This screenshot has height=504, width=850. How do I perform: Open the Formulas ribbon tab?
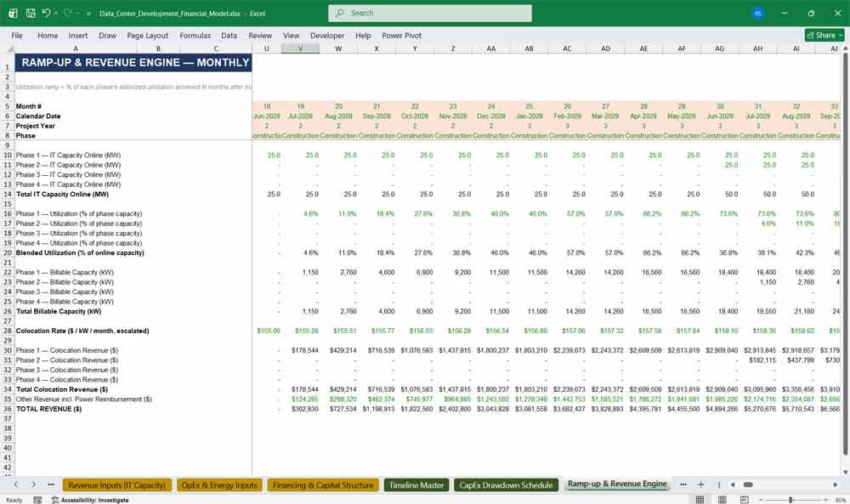click(x=195, y=35)
